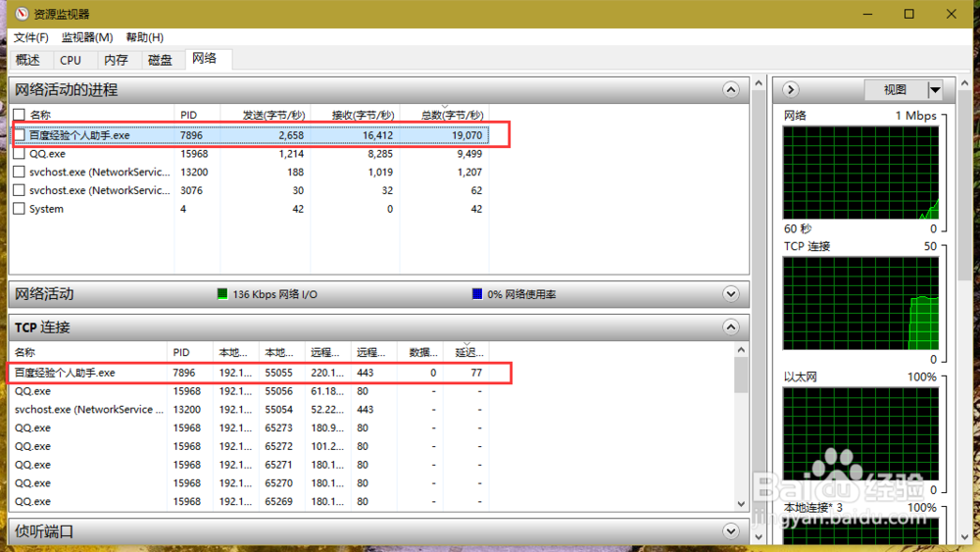
Task: Select the QQ.exe row with local port 65272
Action: (x=249, y=446)
